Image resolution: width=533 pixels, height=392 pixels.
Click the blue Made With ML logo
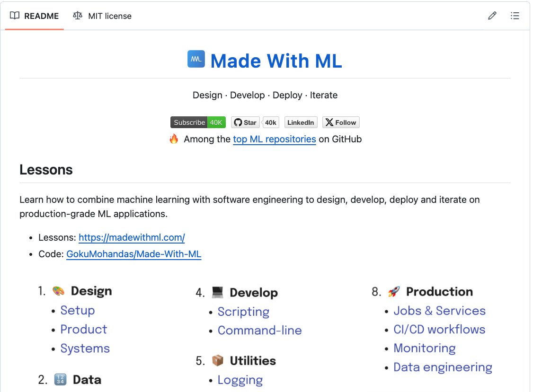(196, 59)
